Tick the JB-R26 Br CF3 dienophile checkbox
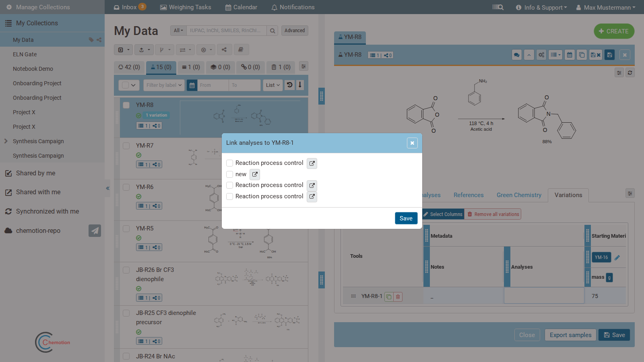644x362 pixels. (x=126, y=270)
